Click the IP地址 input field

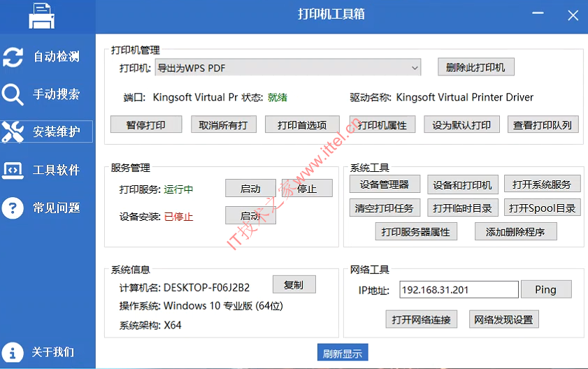pyautogui.click(x=459, y=289)
